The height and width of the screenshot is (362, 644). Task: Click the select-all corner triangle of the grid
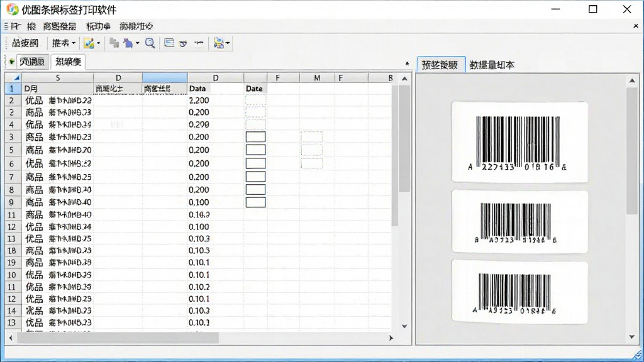(16, 77)
